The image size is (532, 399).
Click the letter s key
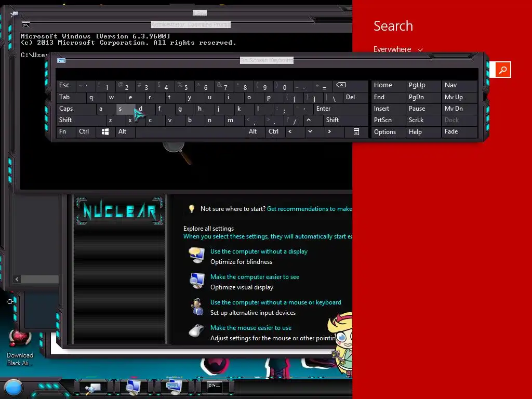pyautogui.click(x=126, y=109)
